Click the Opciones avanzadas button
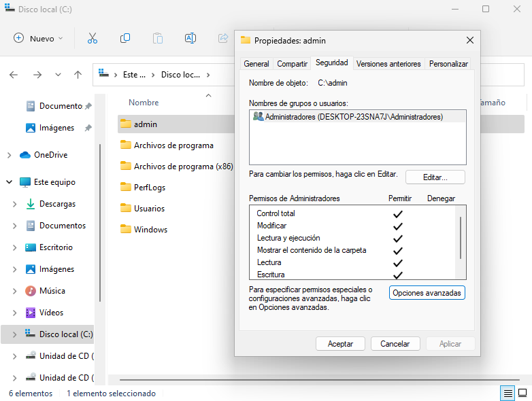 tap(427, 293)
